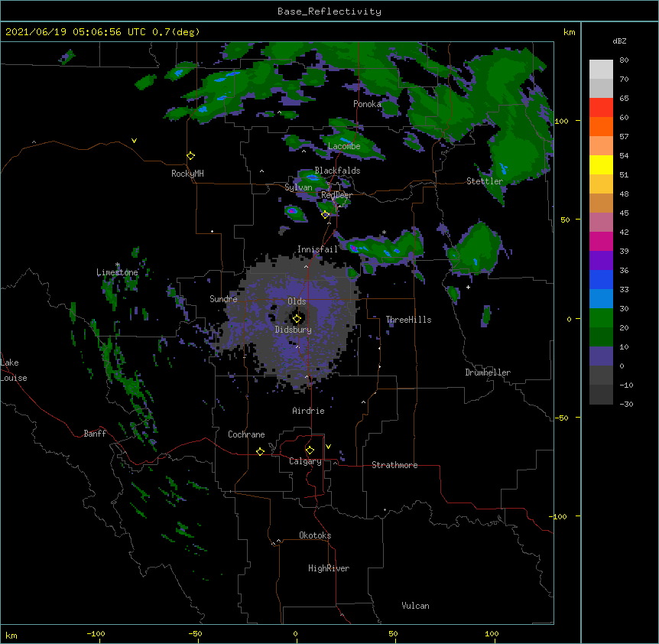This screenshot has width=659, height=644.
Task: Click the pink swatch between 45 and 42
Action: (601, 222)
